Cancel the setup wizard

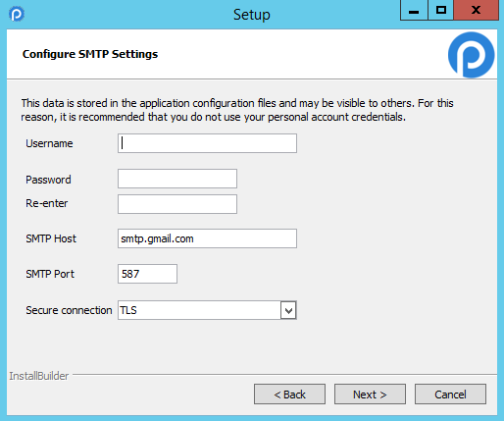(450, 395)
